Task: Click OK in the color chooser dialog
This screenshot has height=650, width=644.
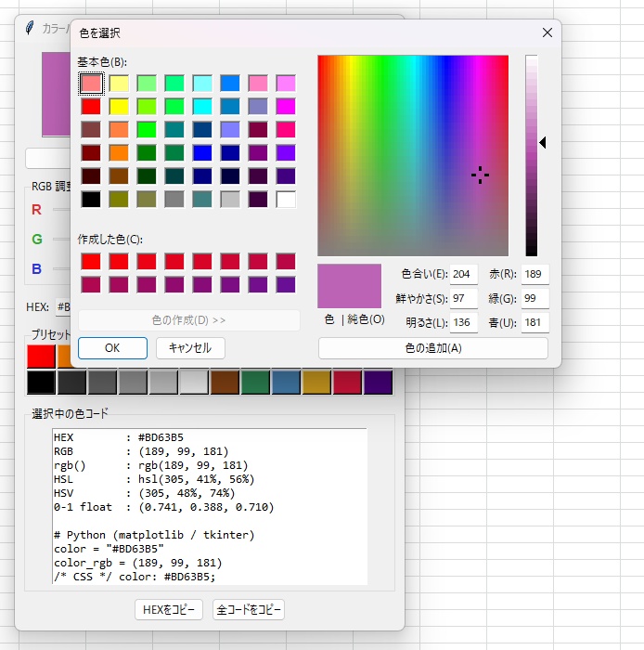Action: tap(112, 348)
